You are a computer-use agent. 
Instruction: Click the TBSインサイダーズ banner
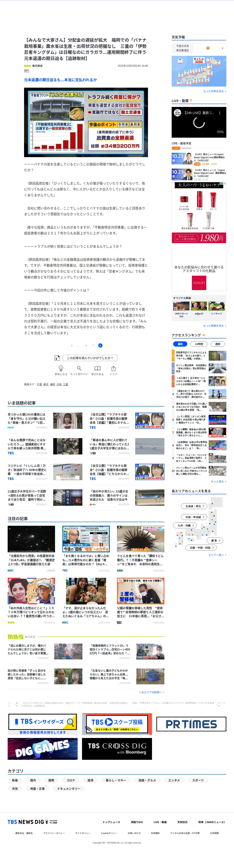42,724
